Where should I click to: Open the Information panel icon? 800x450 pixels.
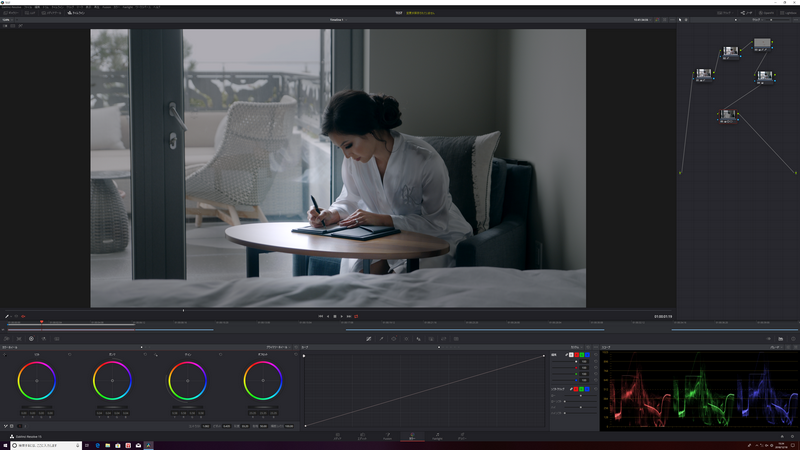click(x=793, y=339)
